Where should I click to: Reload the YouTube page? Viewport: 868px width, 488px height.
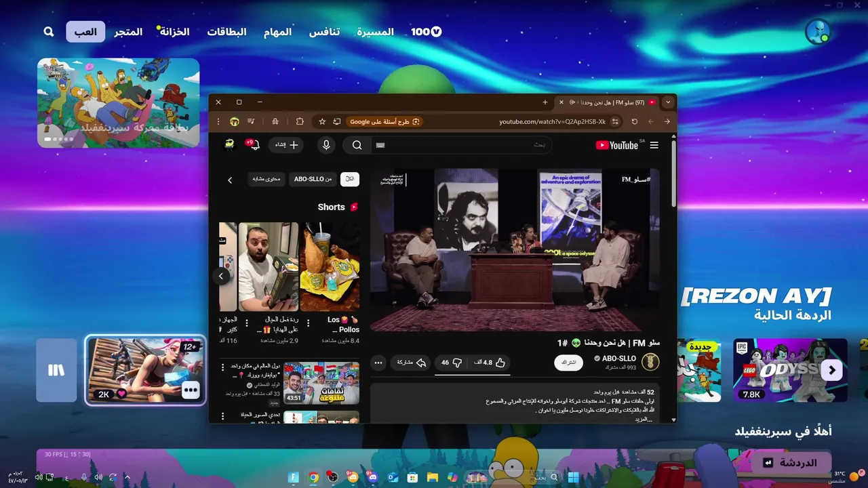point(635,121)
